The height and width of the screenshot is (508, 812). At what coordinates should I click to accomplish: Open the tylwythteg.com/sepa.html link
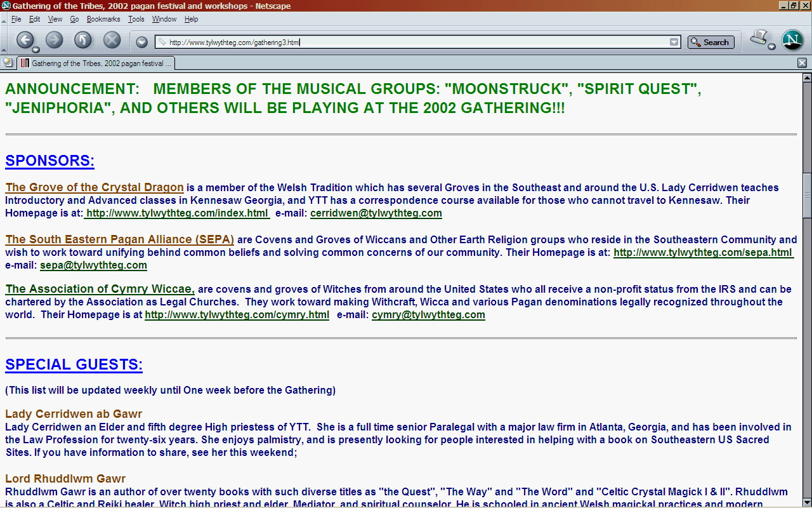[703, 252]
